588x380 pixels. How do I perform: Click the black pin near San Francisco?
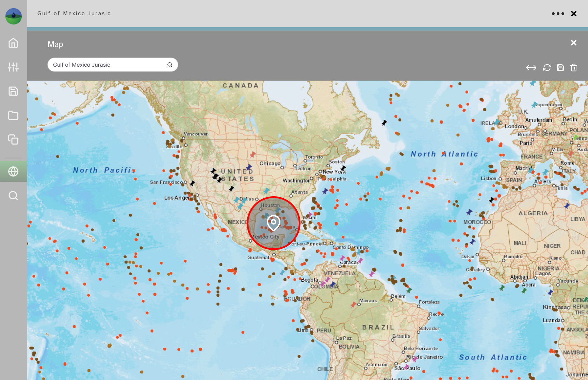point(192,183)
